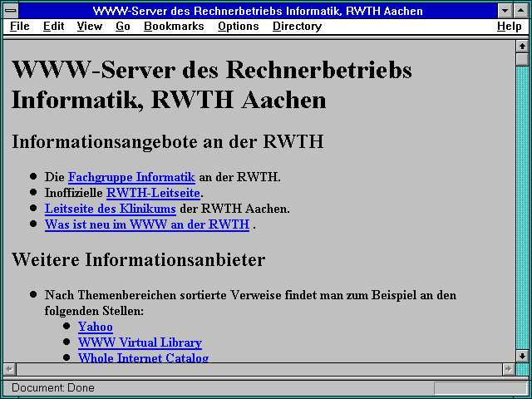
Task: Open the WWW Virtual Library link
Action: 140,342
